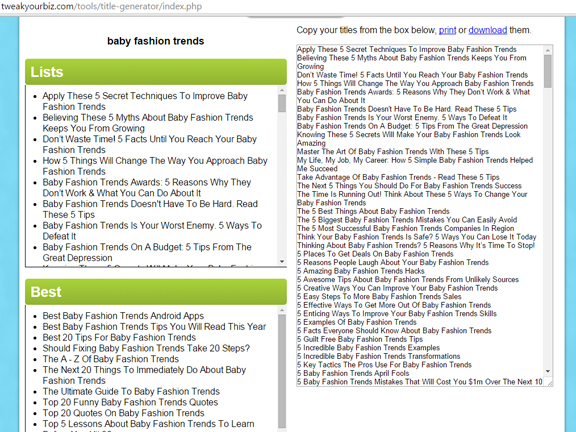The image size is (576, 432).
Task: Click 'How 5 Things Will Change' in Lists box
Action: [x=155, y=166]
